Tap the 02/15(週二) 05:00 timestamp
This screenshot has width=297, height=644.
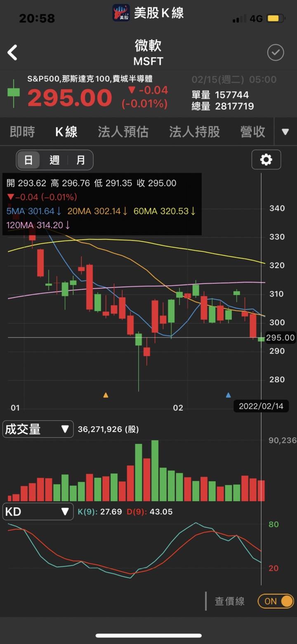[x=234, y=79]
